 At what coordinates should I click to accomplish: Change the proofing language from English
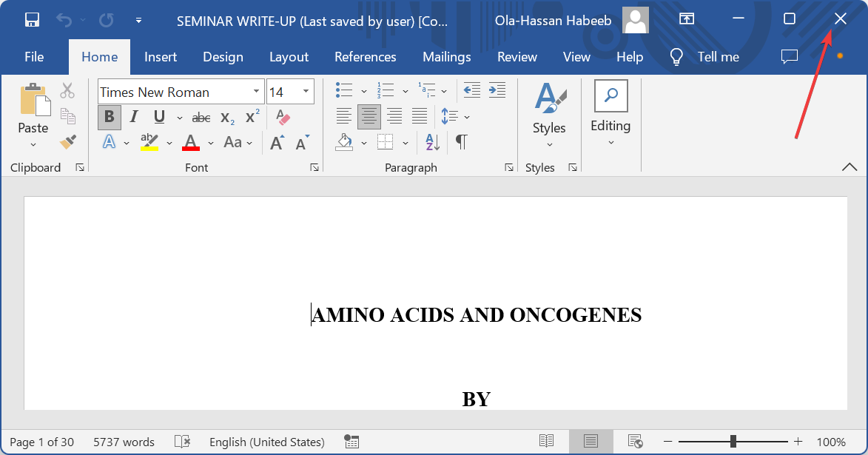[x=266, y=442]
